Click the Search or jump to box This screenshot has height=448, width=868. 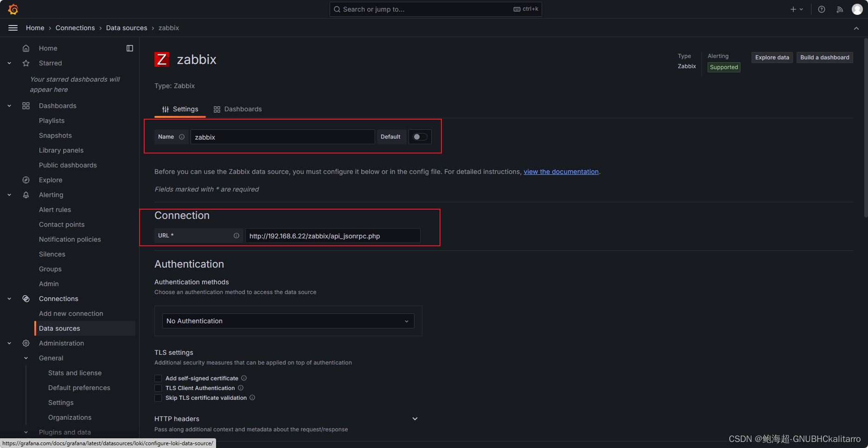(435, 9)
